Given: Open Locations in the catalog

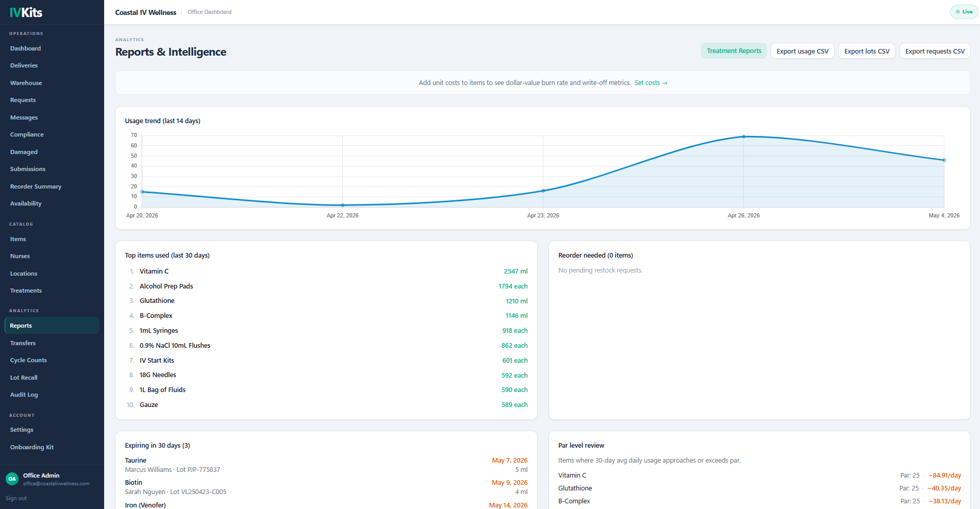Looking at the screenshot, I should point(24,274).
